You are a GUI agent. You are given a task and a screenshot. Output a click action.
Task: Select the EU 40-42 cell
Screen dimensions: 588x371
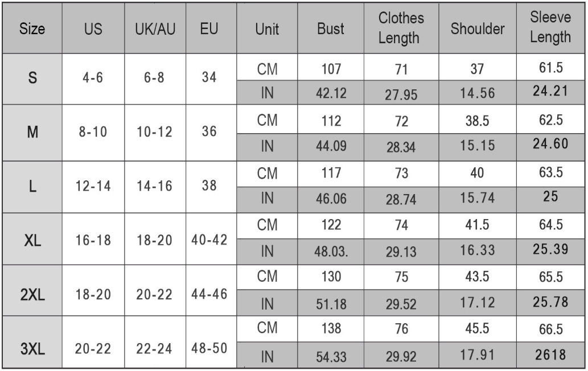[x=211, y=239]
